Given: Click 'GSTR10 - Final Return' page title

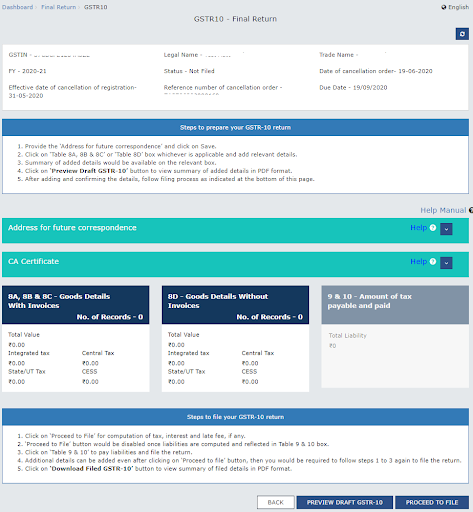Looking at the screenshot, I should 235,19.
